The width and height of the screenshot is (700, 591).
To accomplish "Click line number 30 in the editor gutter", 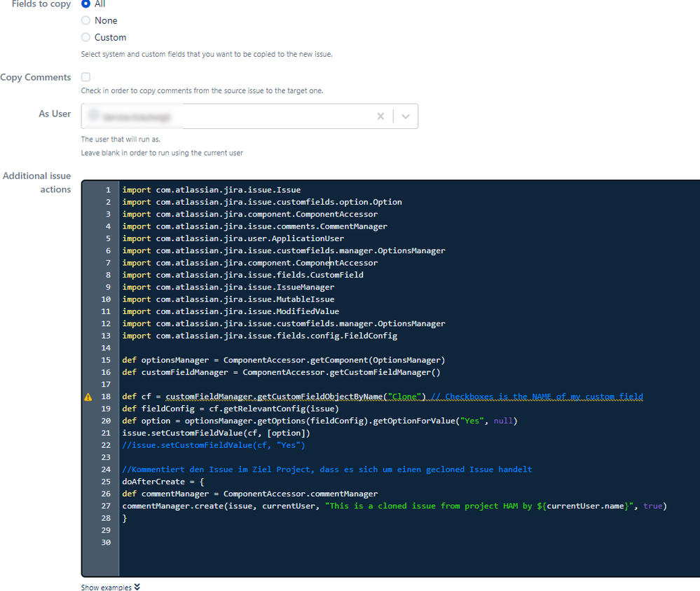I will click(x=106, y=543).
